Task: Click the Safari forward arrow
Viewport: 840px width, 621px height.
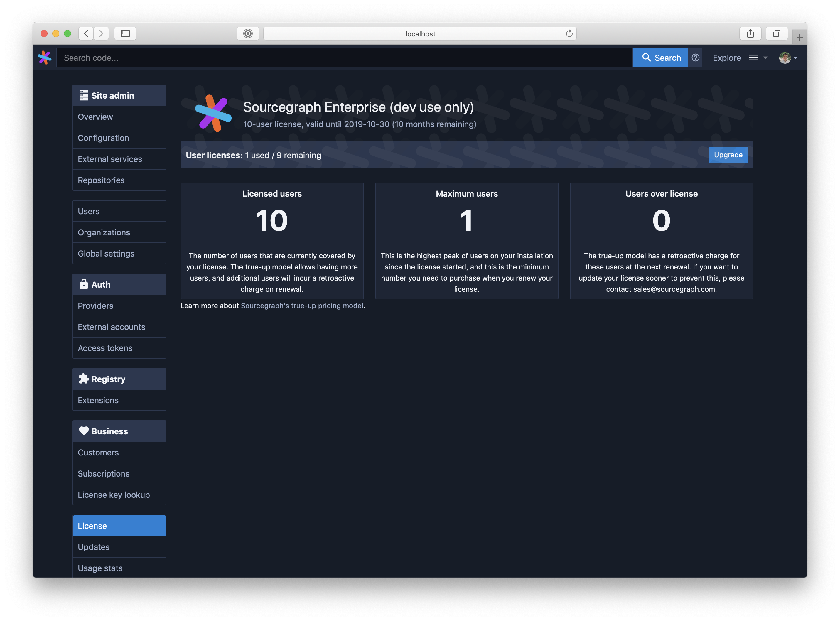Action: coord(101,33)
